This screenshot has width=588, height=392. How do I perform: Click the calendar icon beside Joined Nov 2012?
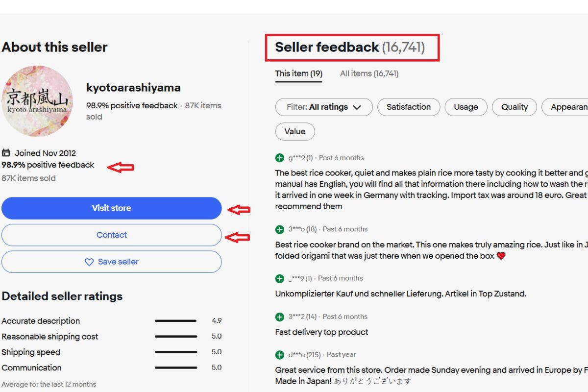(x=6, y=153)
